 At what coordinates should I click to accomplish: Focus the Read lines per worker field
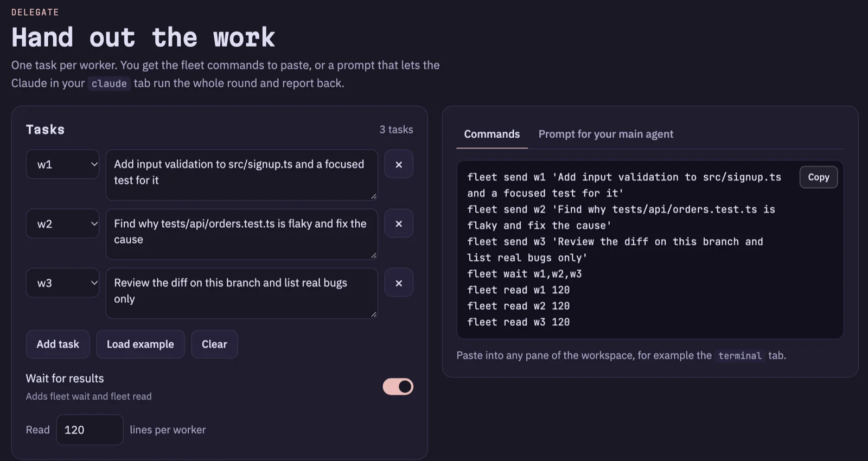click(90, 430)
